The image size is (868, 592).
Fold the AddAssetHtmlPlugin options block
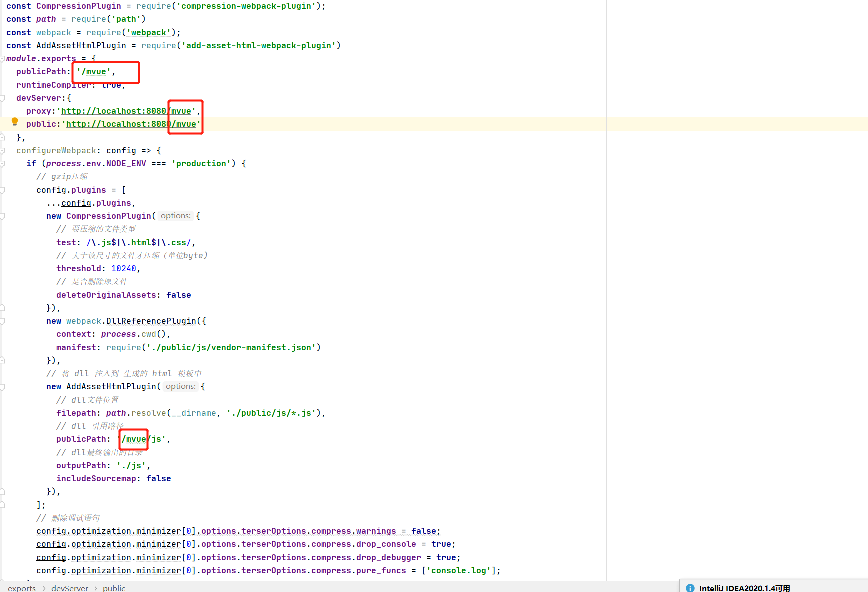(x=2, y=387)
